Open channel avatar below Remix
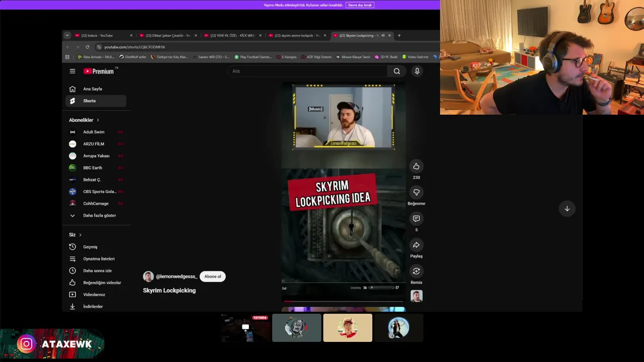Image resolution: width=644 pixels, height=362 pixels. (416, 296)
